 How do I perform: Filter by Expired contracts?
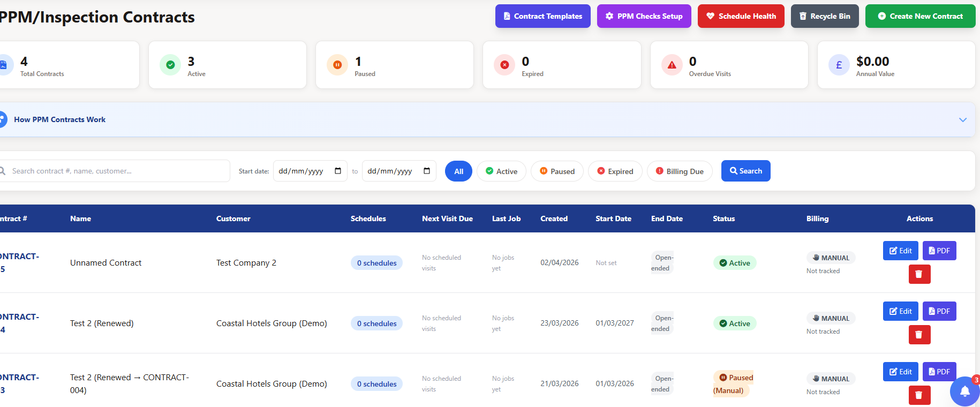tap(615, 171)
